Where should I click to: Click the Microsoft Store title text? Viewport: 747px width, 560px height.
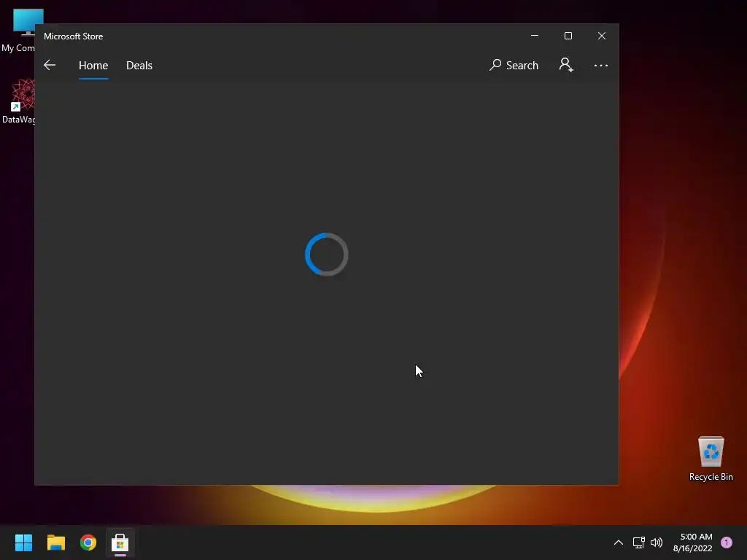click(x=74, y=36)
